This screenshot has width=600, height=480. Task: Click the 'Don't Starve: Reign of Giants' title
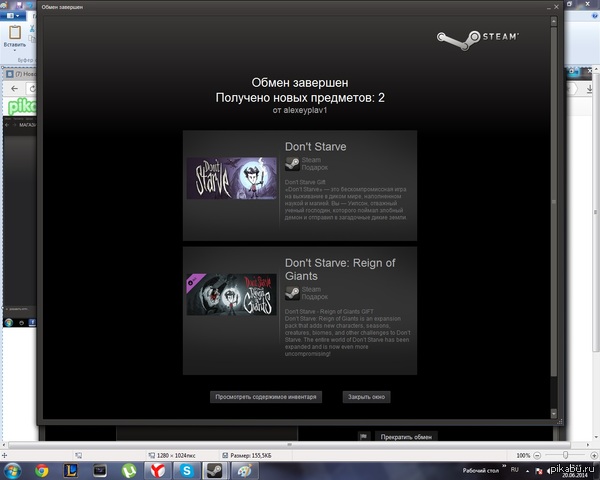coord(340,269)
